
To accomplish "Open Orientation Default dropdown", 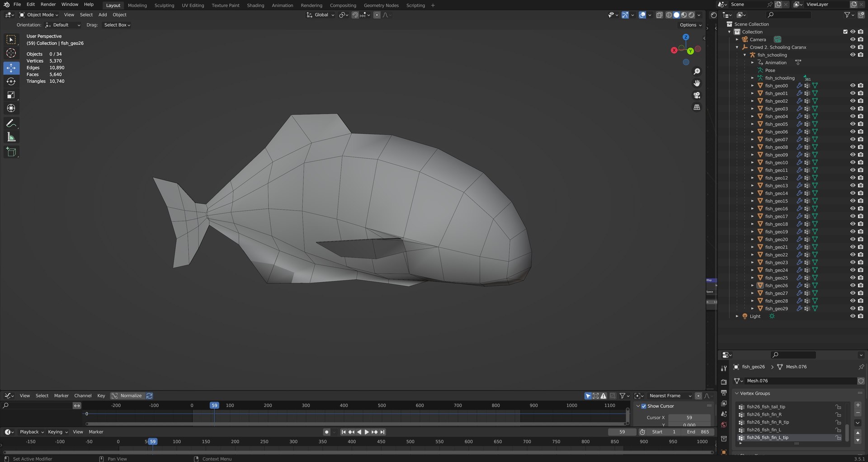I will point(63,25).
